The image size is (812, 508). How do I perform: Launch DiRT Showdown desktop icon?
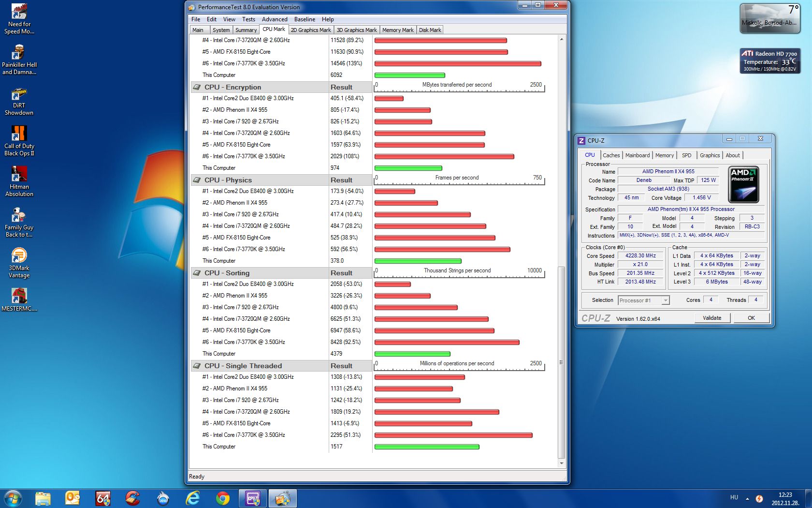19,101
